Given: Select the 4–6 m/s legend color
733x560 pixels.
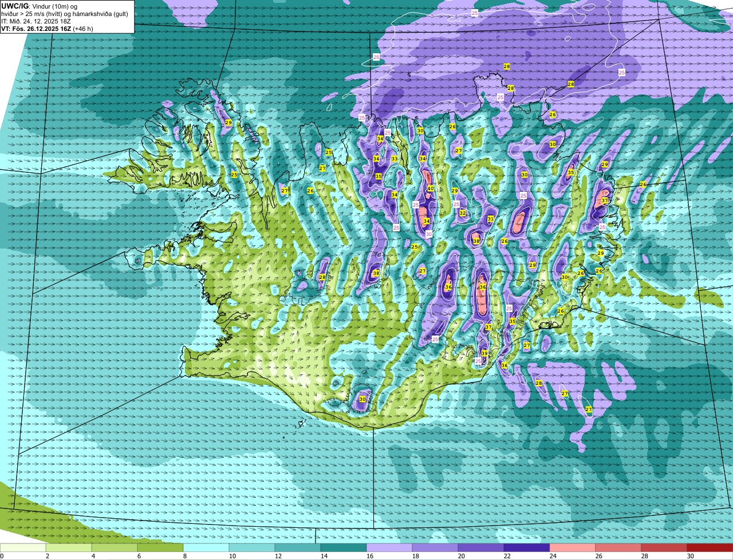Looking at the screenshot, I should tap(115, 547).
